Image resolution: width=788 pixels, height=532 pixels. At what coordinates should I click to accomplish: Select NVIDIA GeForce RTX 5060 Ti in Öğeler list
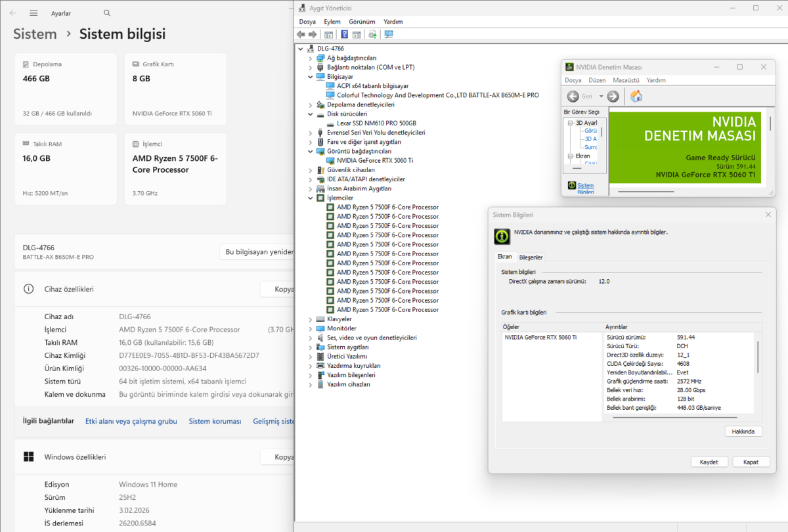(x=540, y=337)
